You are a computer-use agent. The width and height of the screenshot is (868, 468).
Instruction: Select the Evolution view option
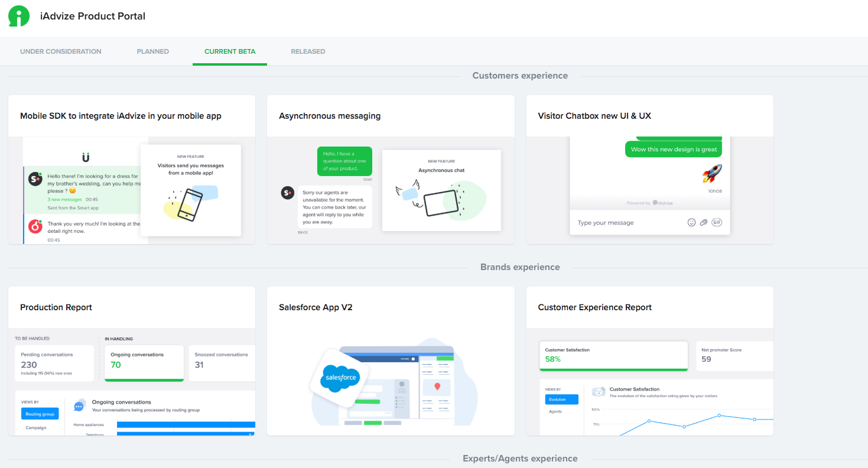561,399
